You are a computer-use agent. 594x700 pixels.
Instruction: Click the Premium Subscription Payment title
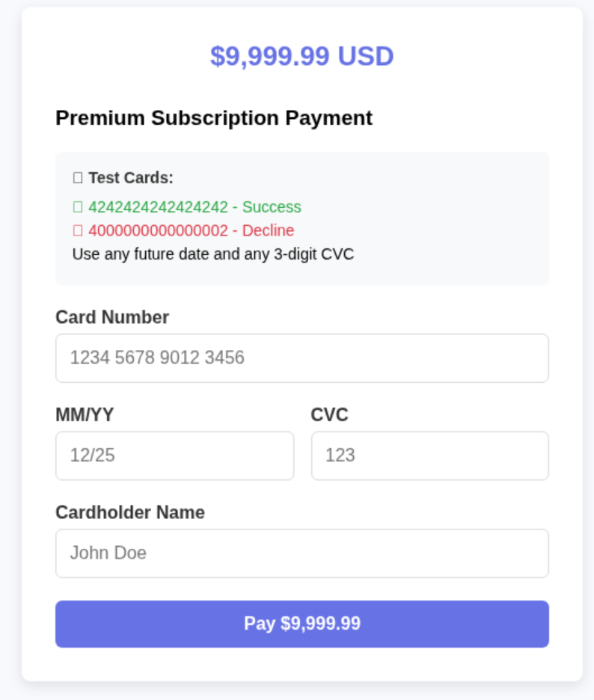214,118
